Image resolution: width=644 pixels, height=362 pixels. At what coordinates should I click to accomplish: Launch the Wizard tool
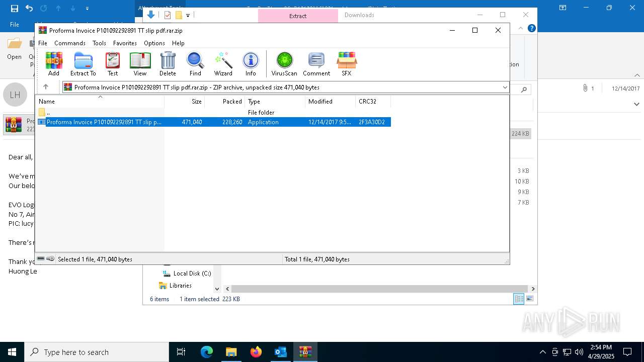pos(223,64)
